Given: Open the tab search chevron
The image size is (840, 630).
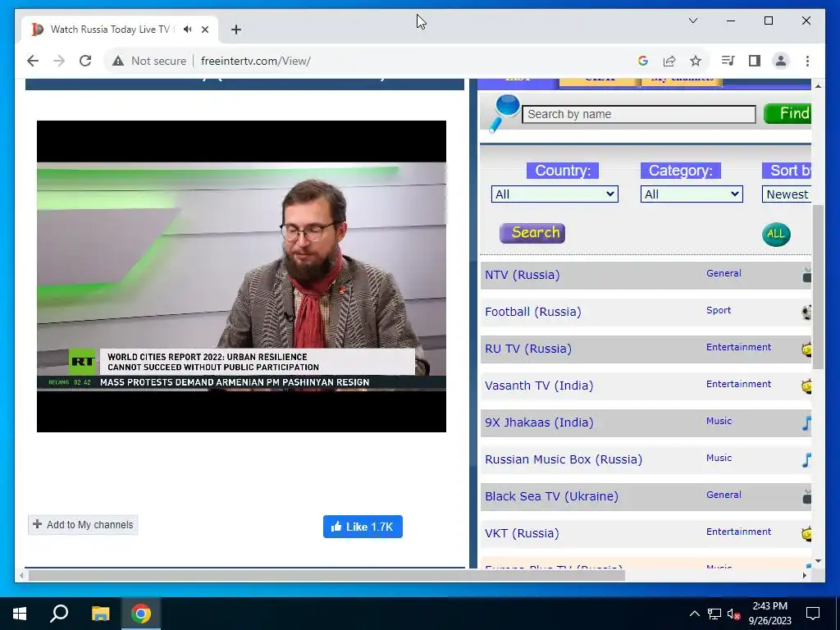Looking at the screenshot, I should click(x=693, y=21).
